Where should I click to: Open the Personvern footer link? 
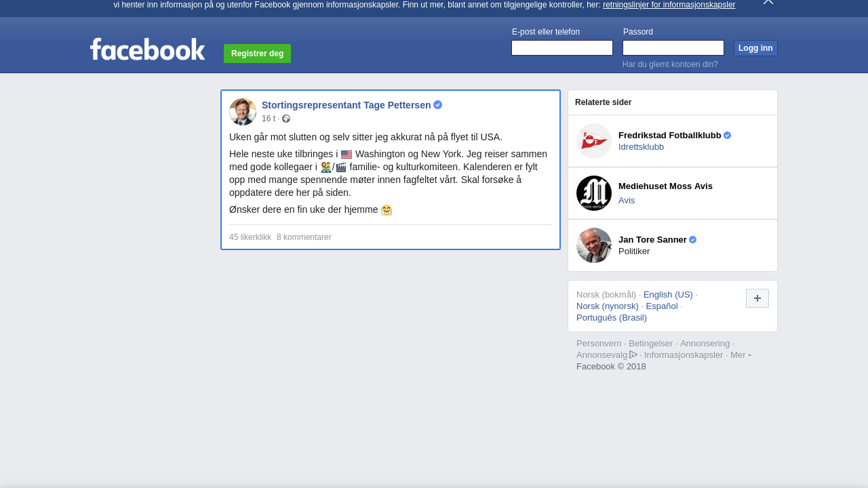click(599, 344)
